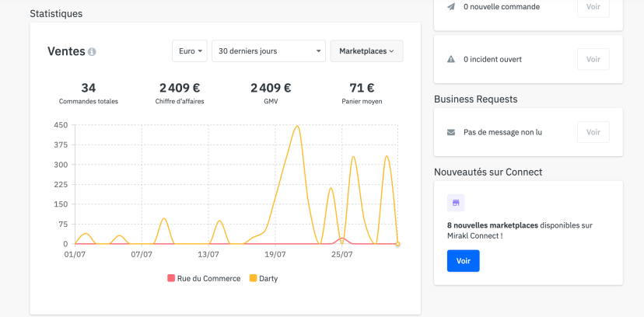Toggle the Rue du Commerce series label
Viewport: 644px width, 317px height.
208,278
